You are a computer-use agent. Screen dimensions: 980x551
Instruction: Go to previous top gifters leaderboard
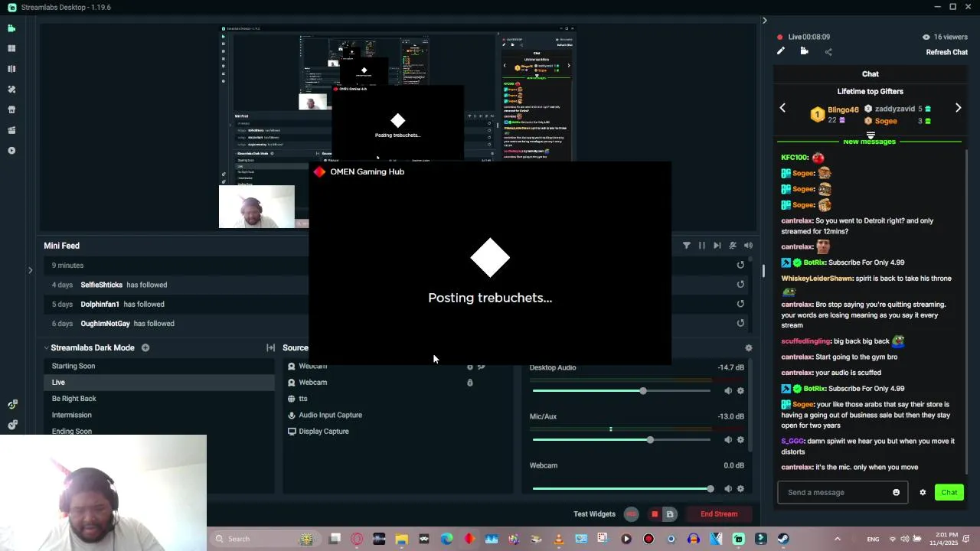point(782,108)
